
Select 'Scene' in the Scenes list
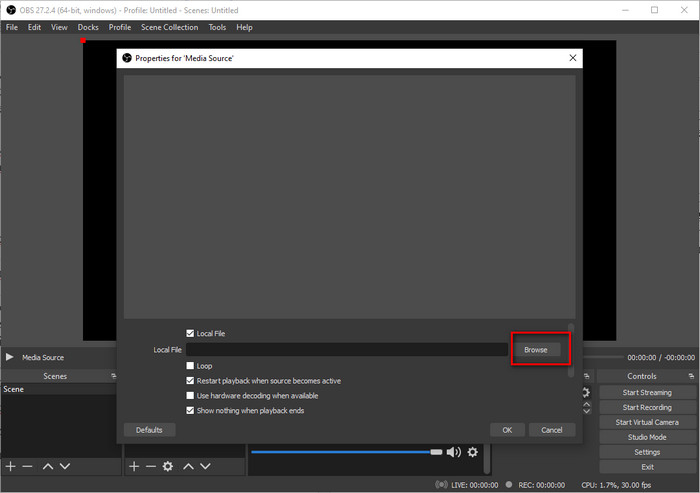(59, 389)
